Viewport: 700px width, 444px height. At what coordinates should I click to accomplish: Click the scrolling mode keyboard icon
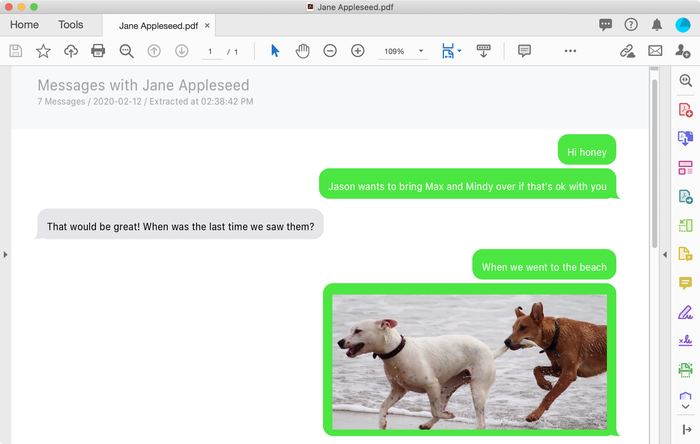483,51
